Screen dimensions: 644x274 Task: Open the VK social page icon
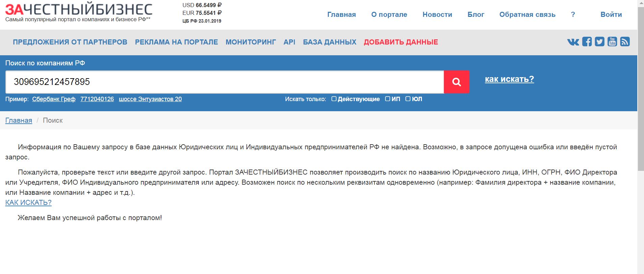coord(573,42)
